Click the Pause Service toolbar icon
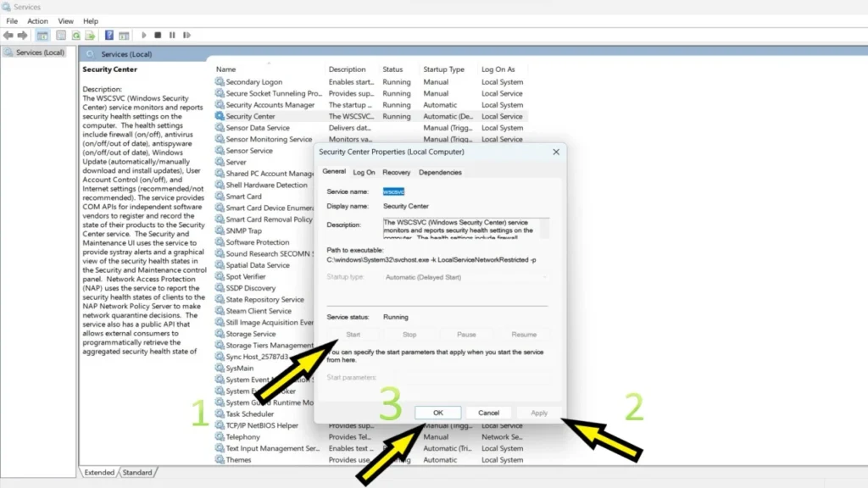The image size is (868, 488). pos(172,36)
